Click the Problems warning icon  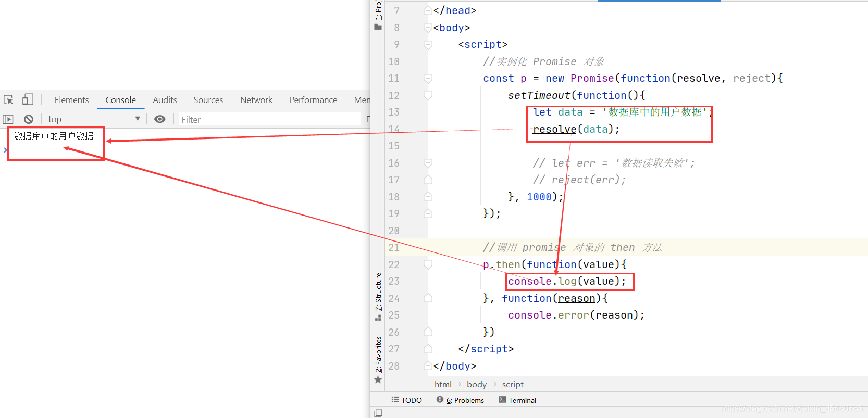pos(440,399)
